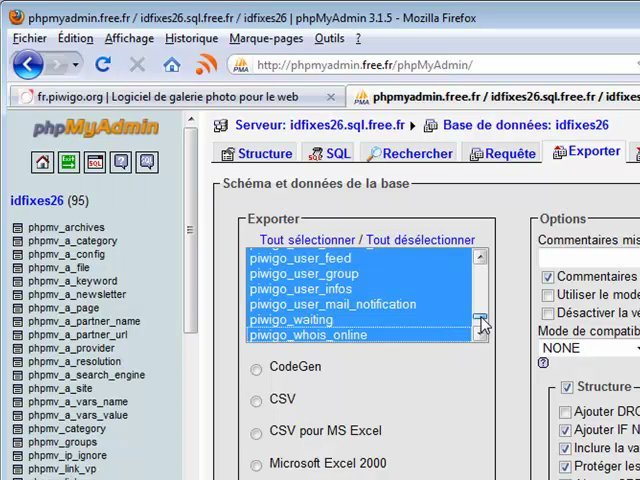This screenshot has height=480, width=640.
Task: Click help icon under Mode de compatibilité
Action: point(544,363)
